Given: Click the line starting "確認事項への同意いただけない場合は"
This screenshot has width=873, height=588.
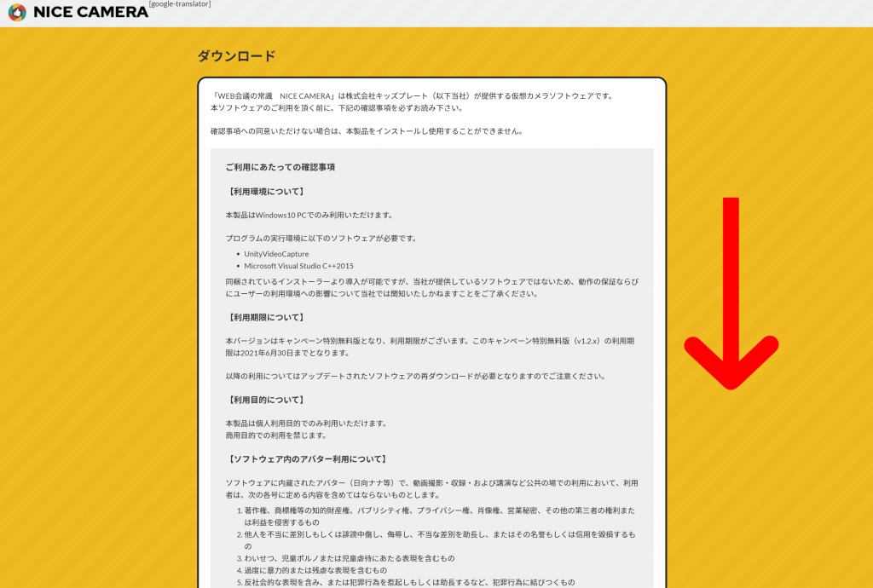Looking at the screenshot, I should pos(367,131).
